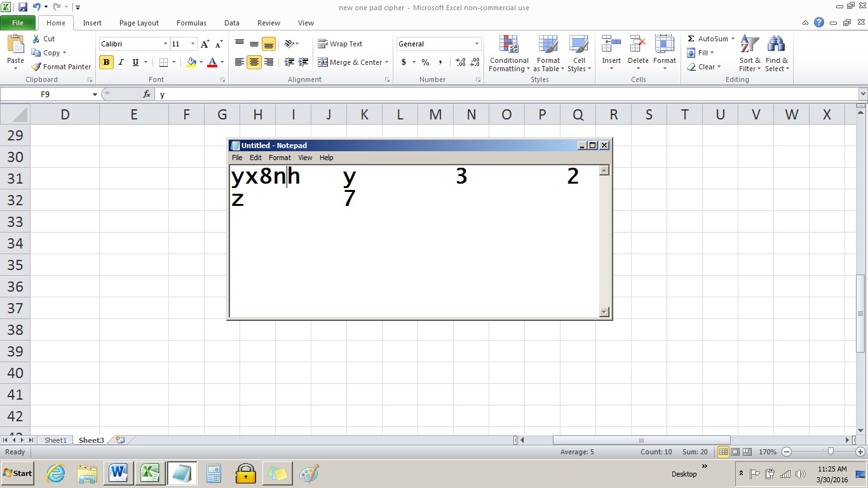Click the Increase Indent icon

304,62
